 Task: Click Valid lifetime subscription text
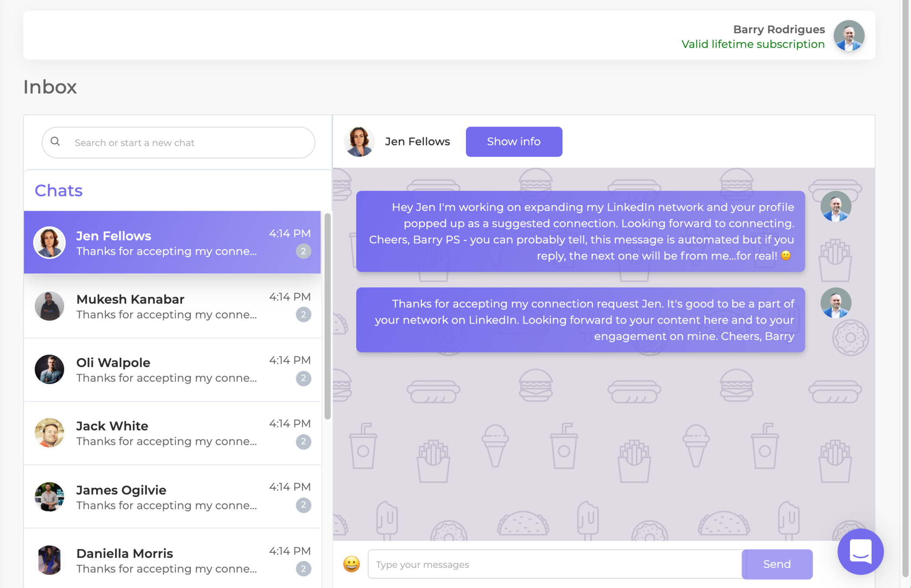tap(752, 44)
